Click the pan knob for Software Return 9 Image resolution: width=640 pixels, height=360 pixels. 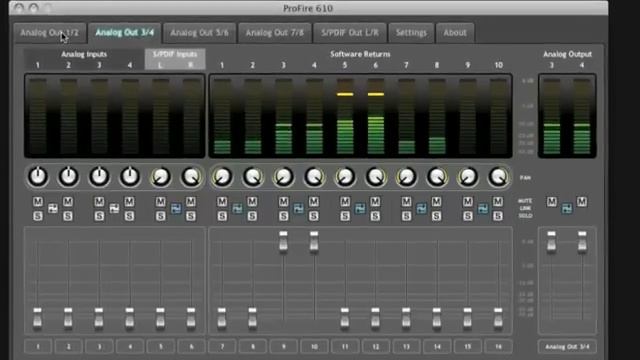[x=468, y=177]
